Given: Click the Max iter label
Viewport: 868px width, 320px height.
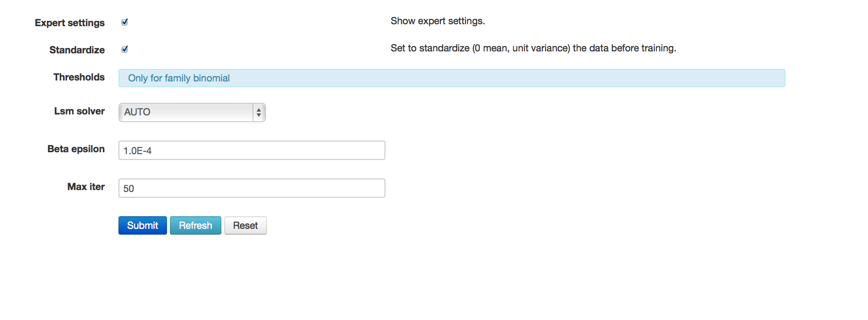Looking at the screenshot, I should pos(86,187).
